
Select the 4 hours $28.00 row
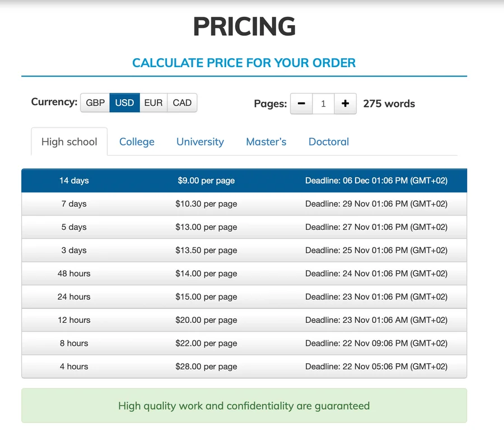pos(244,367)
